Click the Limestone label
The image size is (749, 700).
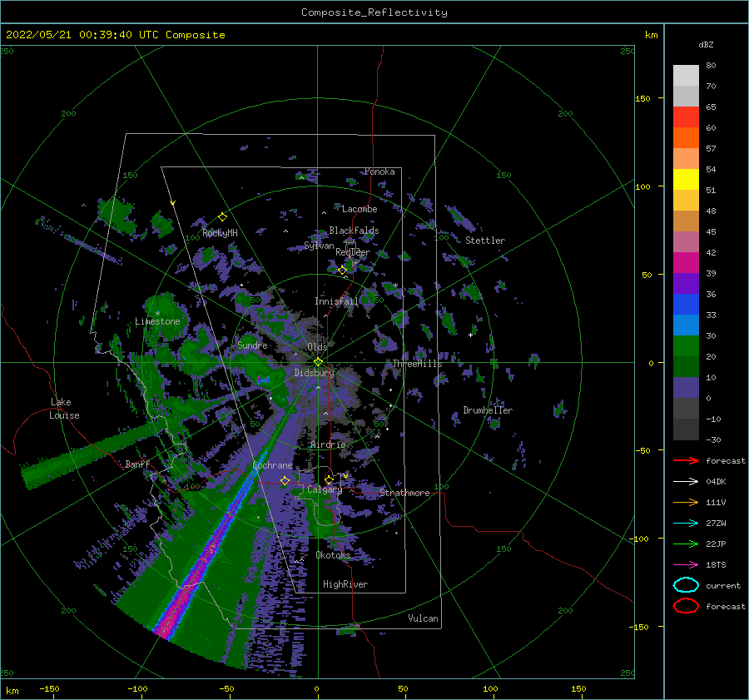tap(157, 321)
